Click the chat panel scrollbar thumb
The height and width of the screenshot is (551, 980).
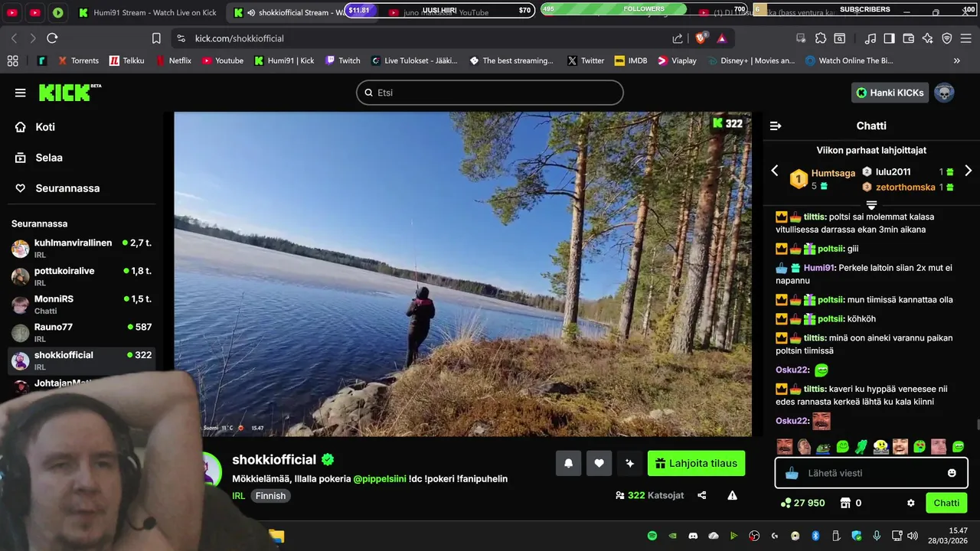(x=978, y=425)
